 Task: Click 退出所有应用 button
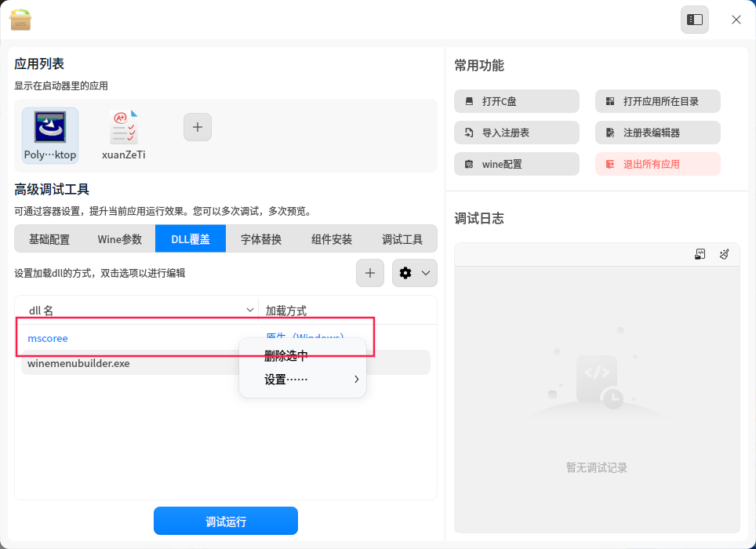[x=658, y=164]
